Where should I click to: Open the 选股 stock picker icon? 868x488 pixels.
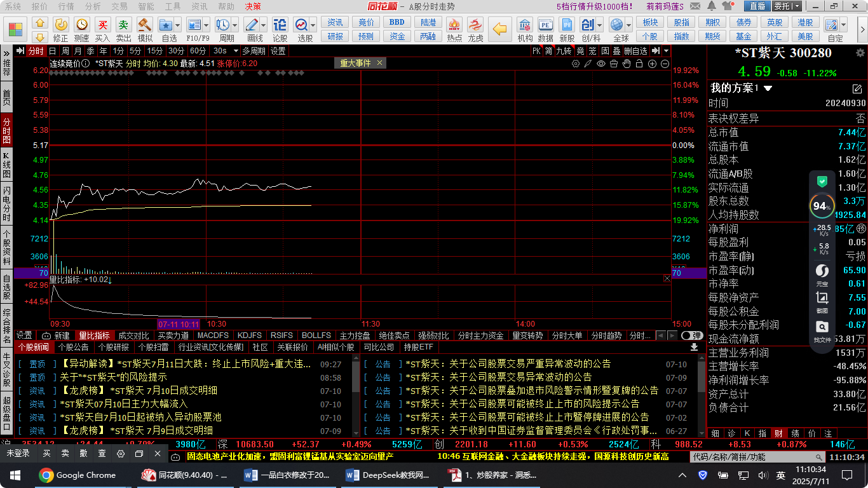click(301, 25)
